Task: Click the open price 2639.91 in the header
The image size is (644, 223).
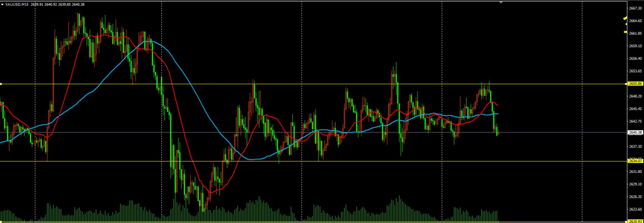Action: tap(37, 5)
